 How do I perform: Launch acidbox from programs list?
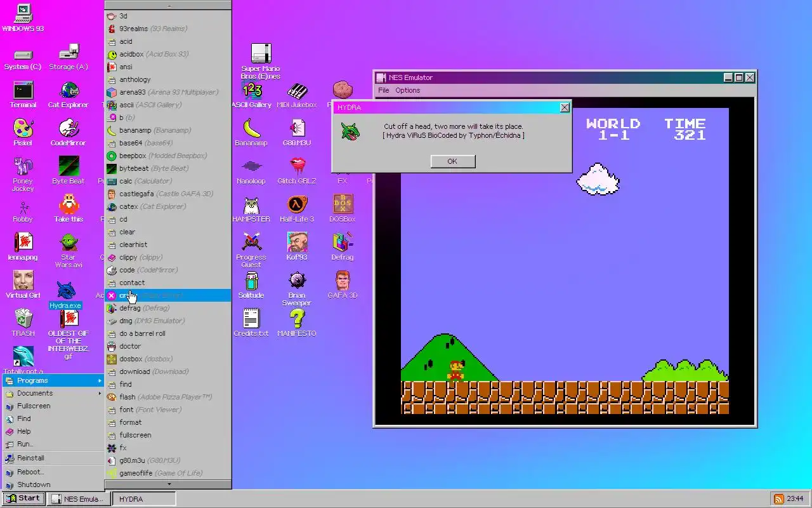pos(168,54)
